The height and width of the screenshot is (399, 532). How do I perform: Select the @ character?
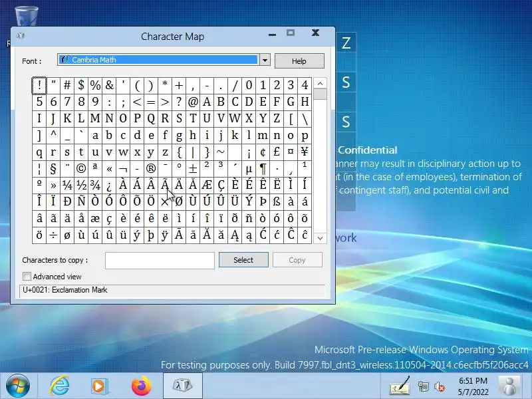coord(193,102)
